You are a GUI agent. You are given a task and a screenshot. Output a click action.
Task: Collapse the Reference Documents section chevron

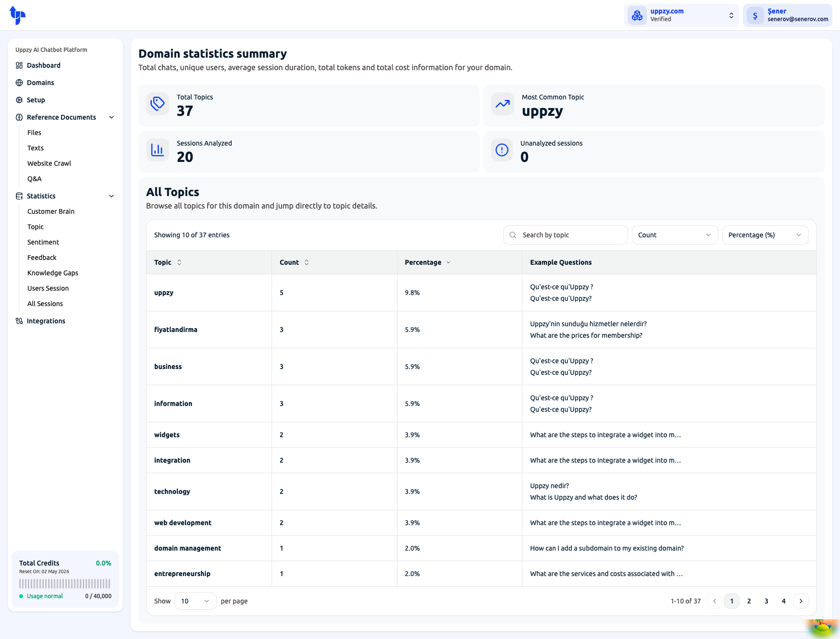[x=111, y=117]
